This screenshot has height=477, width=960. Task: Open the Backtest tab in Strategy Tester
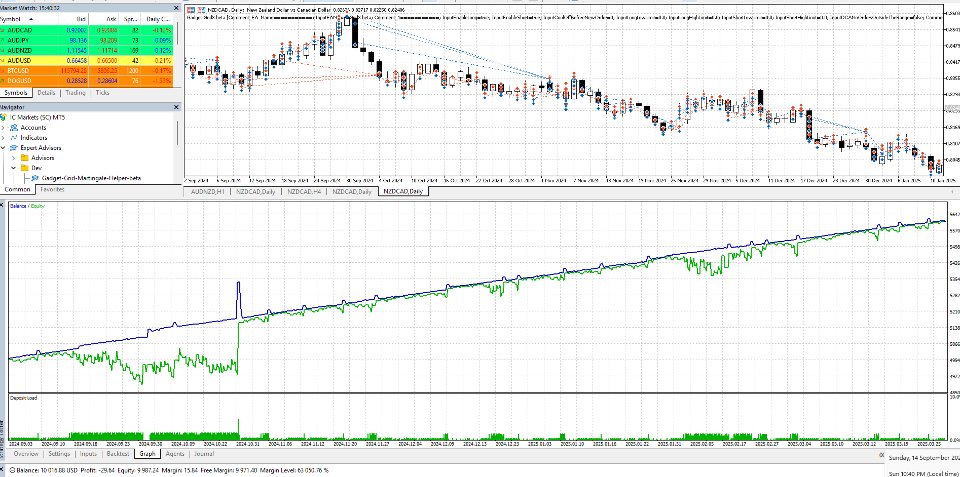click(118, 454)
